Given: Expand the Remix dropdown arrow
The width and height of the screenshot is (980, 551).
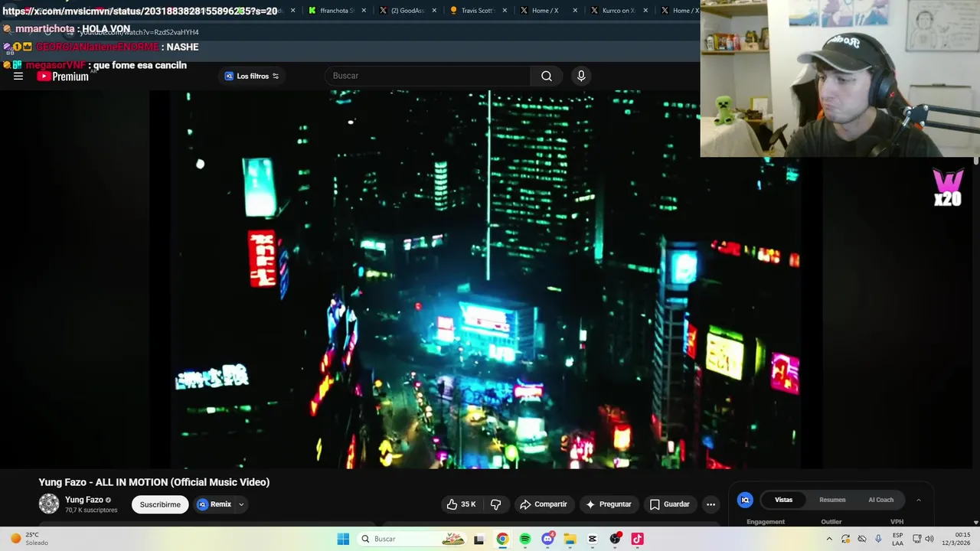Looking at the screenshot, I should (x=241, y=504).
